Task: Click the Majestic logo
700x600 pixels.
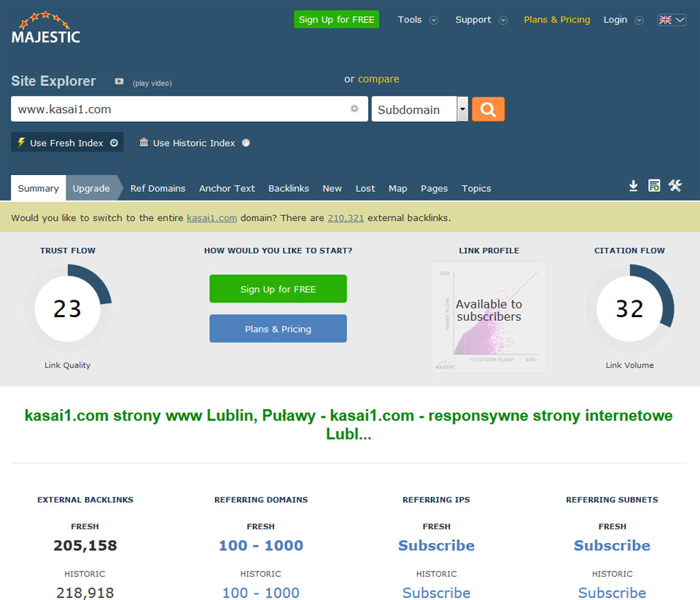Action: [x=45, y=28]
